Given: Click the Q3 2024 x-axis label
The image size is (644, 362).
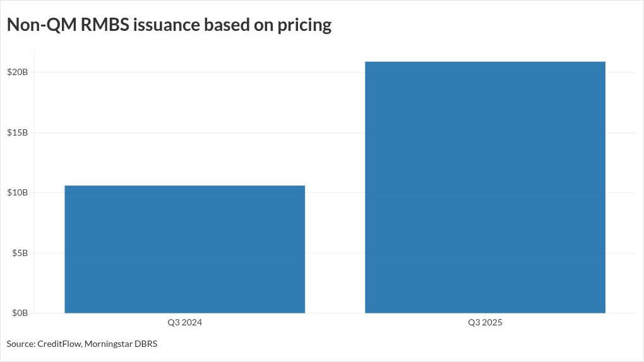Looking at the screenshot, I should point(184,323).
